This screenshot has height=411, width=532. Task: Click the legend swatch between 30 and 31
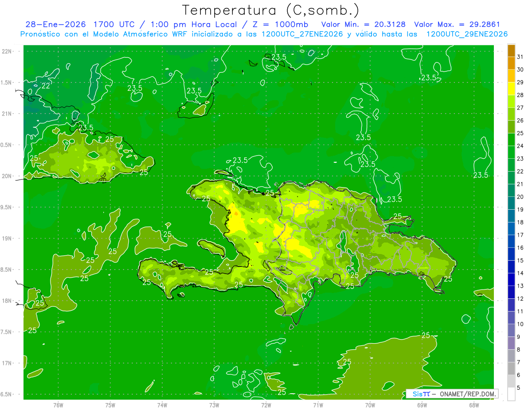tap(511, 63)
